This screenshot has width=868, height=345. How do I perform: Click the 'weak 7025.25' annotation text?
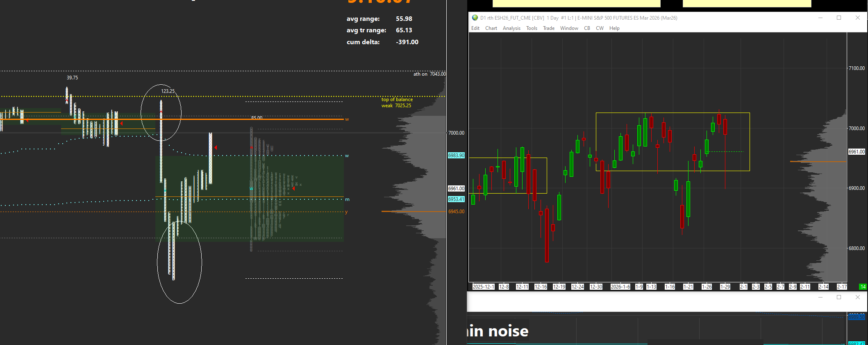pos(396,106)
